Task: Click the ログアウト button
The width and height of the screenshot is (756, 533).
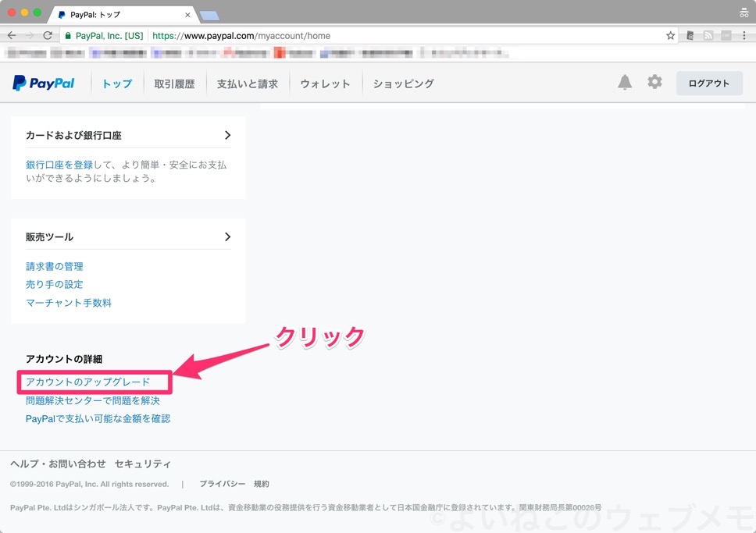Action: (x=708, y=83)
